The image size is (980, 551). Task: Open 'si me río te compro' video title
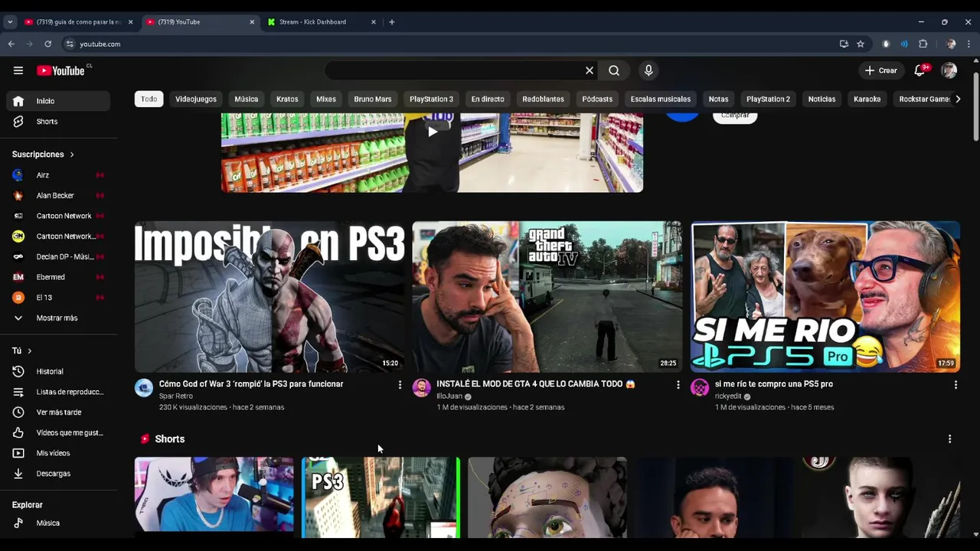(774, 384)
